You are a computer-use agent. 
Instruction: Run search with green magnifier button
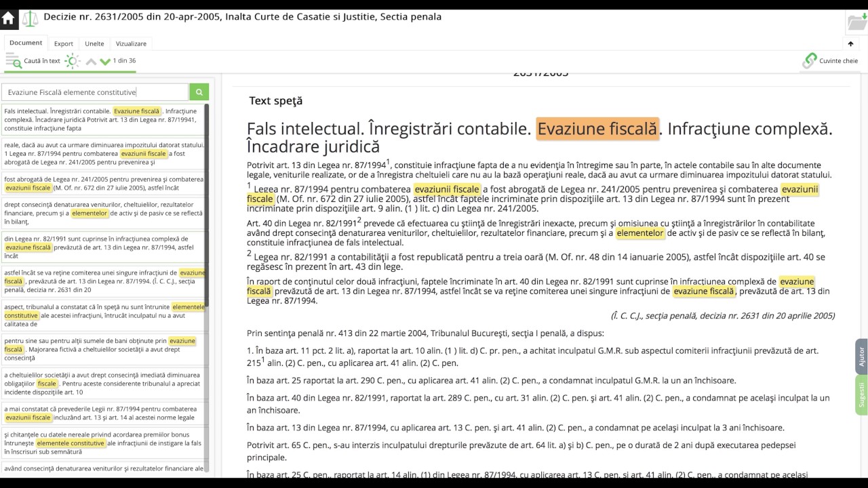coord(199,92)
